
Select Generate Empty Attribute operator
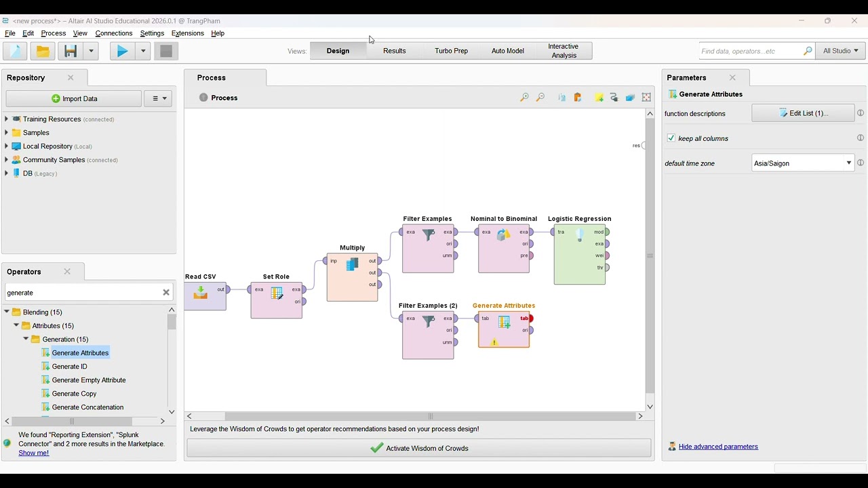pos(89,380)
